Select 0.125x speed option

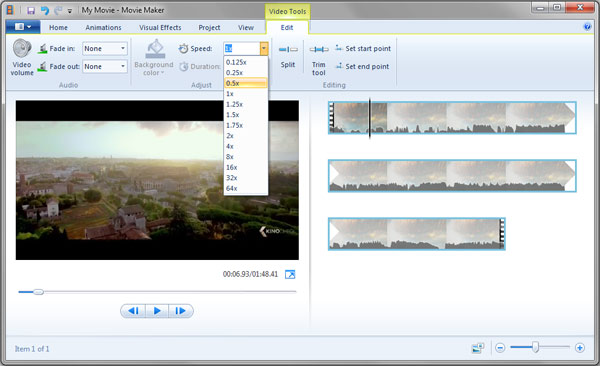tap(246, 62)
